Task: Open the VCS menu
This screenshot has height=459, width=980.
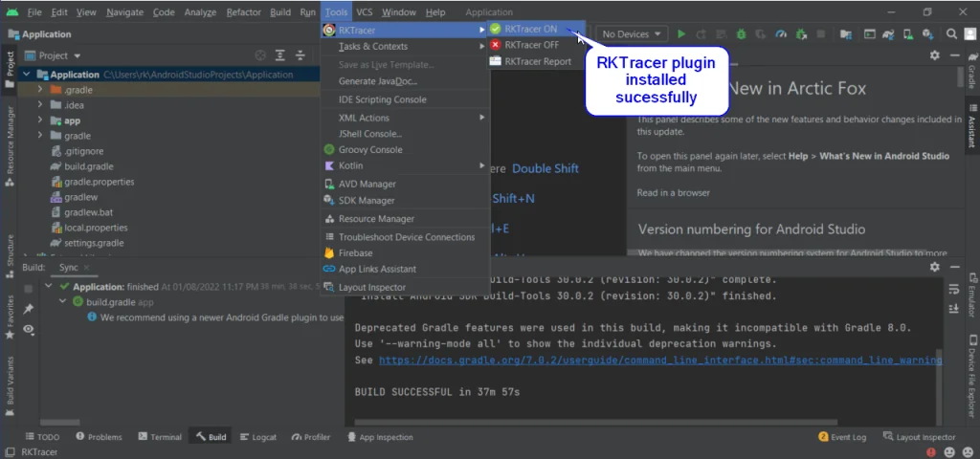Action: coord(364,11)
